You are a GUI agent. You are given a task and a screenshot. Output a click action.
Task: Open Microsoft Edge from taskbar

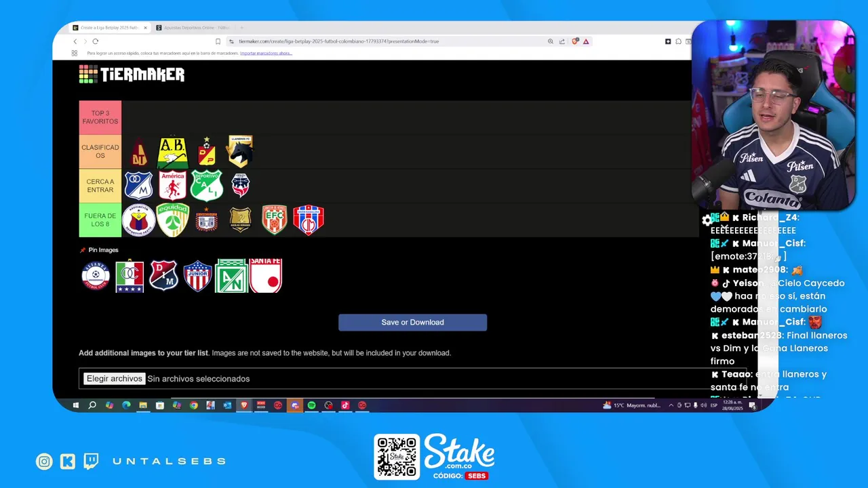click(x=126, y=405)
